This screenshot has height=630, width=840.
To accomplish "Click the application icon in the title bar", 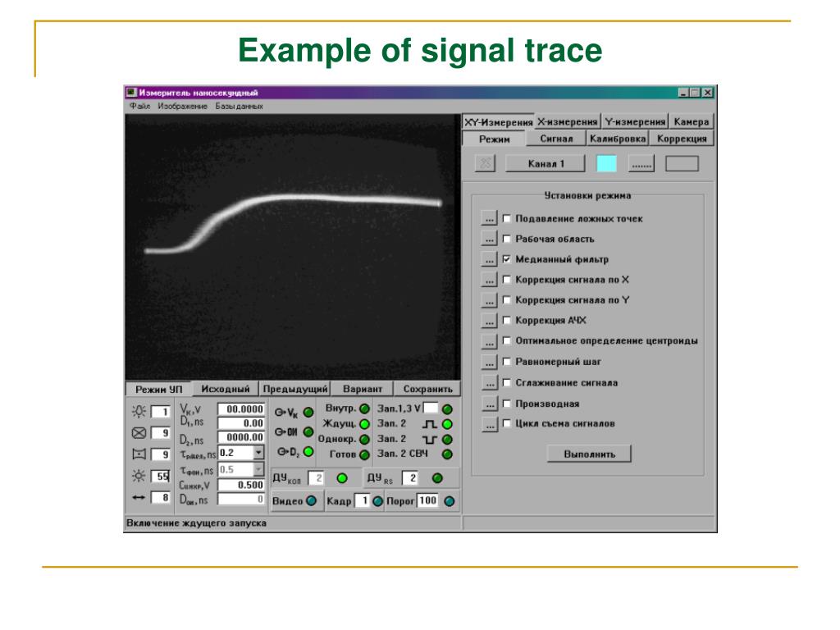I will click(131, 93).
